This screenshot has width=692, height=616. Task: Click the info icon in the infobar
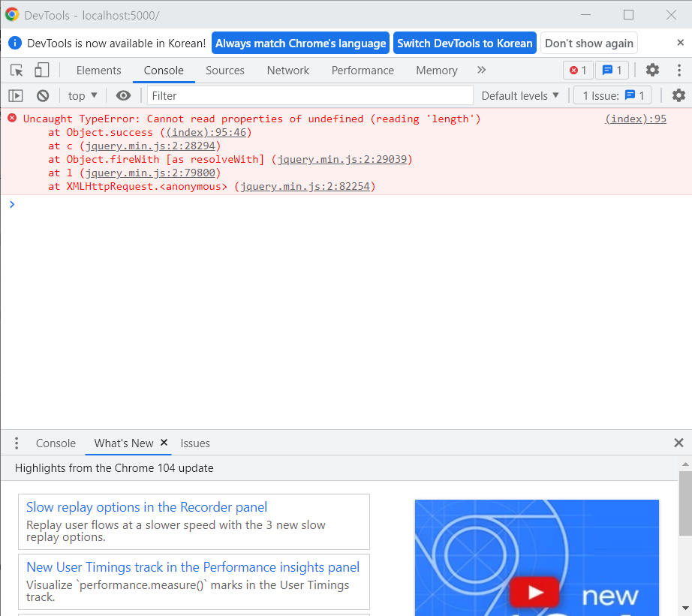(14, 43)
